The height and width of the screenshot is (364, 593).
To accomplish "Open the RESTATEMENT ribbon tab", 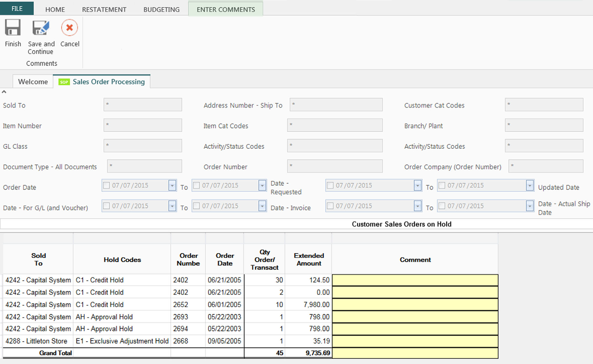I will click(104, 9).
